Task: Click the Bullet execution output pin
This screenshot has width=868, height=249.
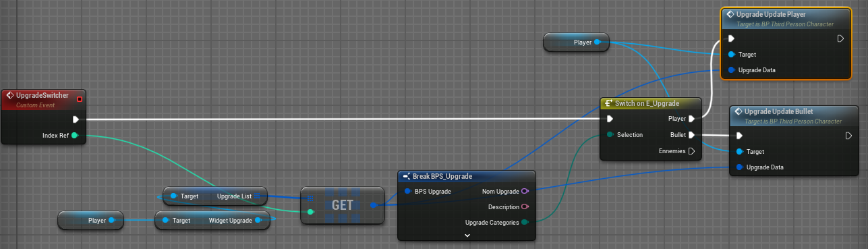Action: tap(691, 135)
